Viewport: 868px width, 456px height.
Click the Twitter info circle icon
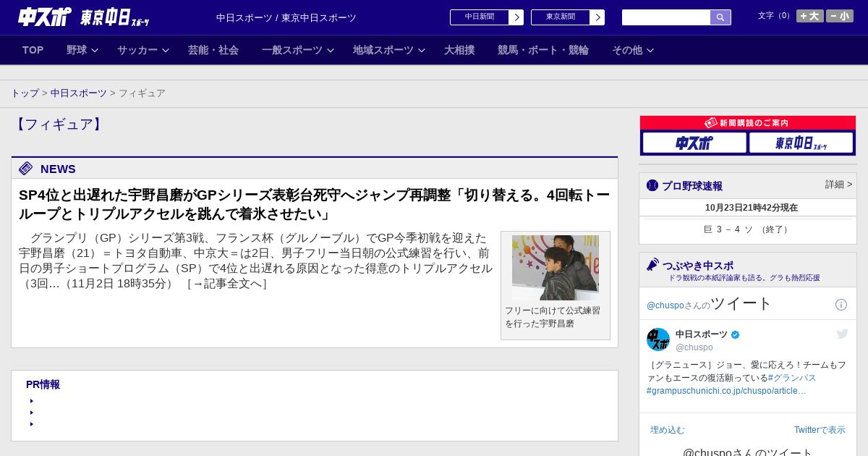[841, 305]
